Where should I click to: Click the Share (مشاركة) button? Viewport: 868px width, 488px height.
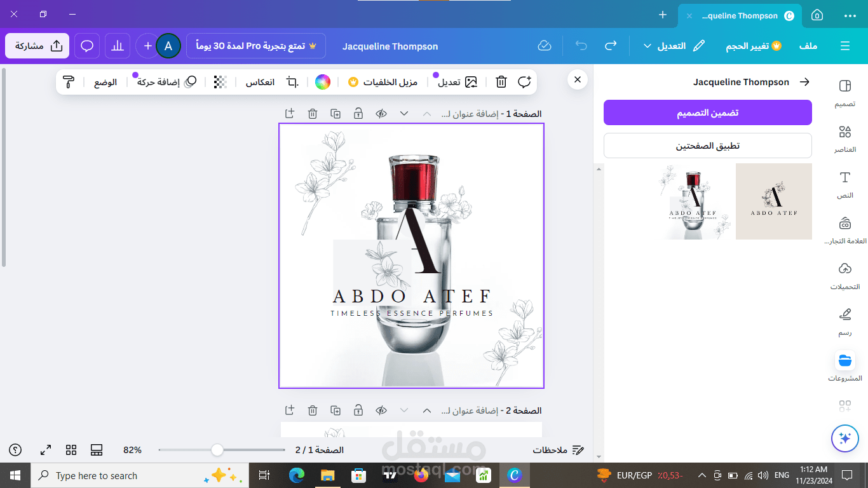[x=37, y=46]
